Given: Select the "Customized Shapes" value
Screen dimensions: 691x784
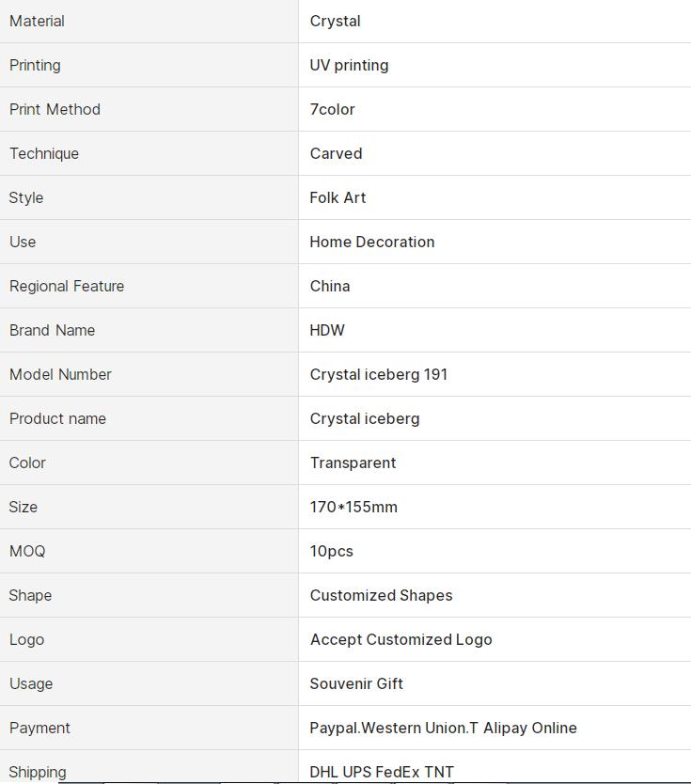Looking at the screenshot, I should (381, 595).
